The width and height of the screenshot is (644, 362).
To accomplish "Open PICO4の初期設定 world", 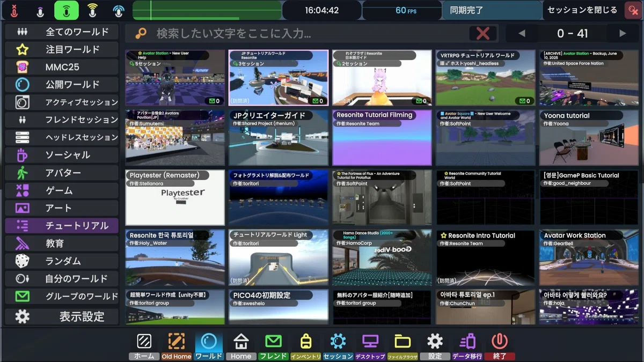I will click(x=279, y=307).
